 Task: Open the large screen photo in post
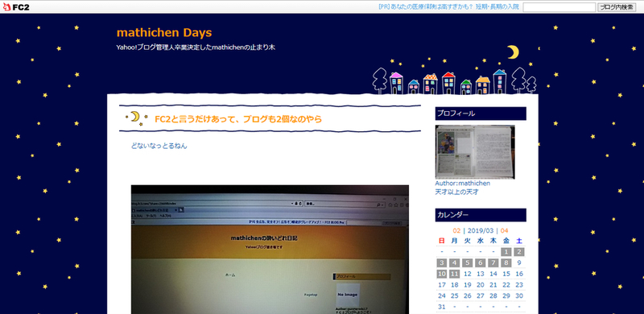pos(270,250)
